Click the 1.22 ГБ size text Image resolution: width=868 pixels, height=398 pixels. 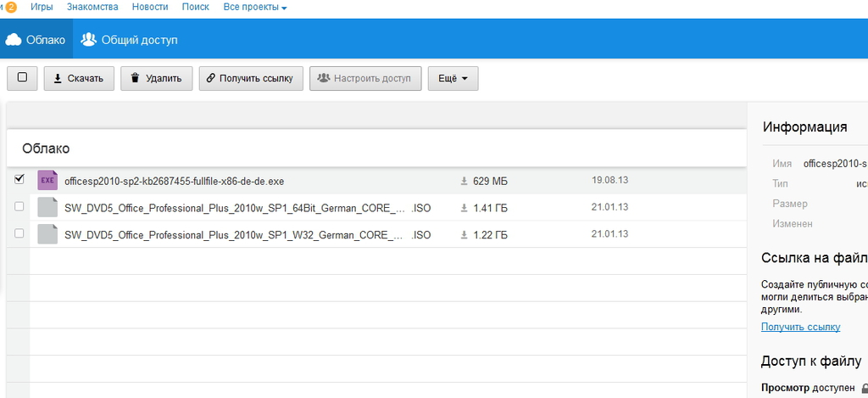coord(490,235)
